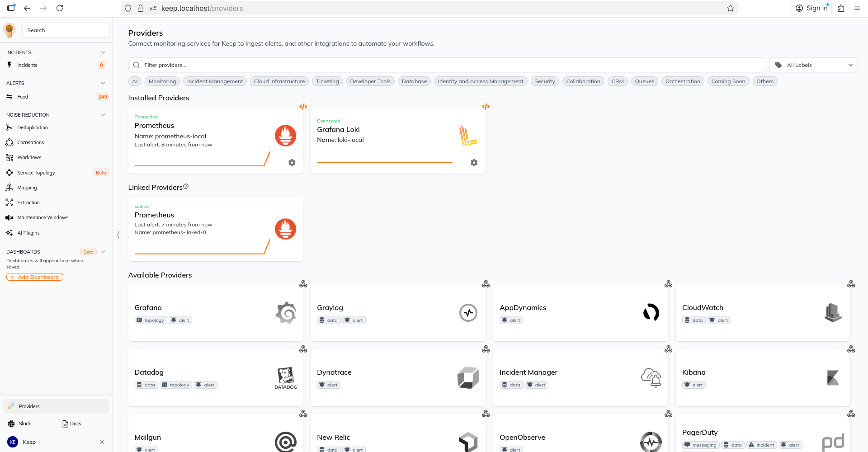
Task: Filter providers by Security category
Action: point(544,81)
